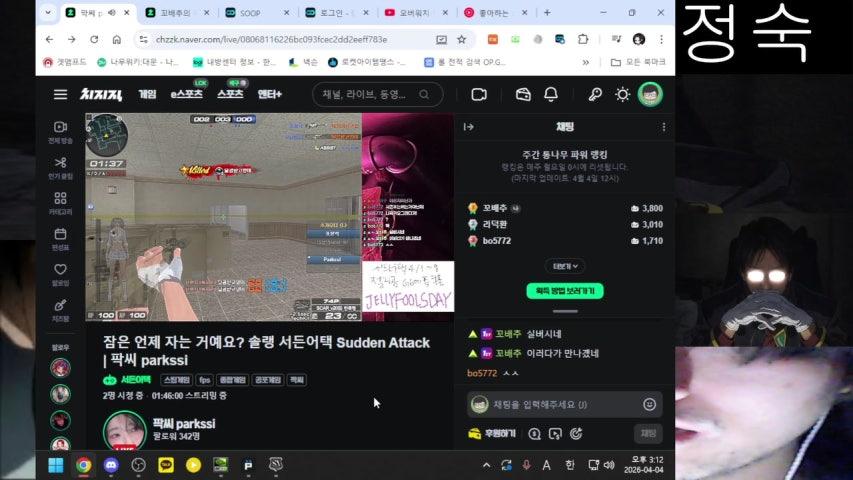
Task: Open notifications bell
Action: [x=551, y=94]
